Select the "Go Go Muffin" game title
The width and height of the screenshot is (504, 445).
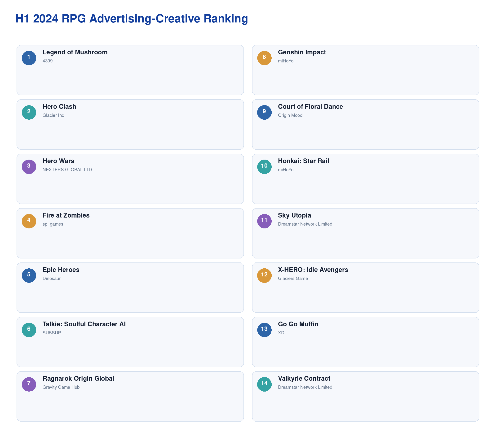click(299, 324)
